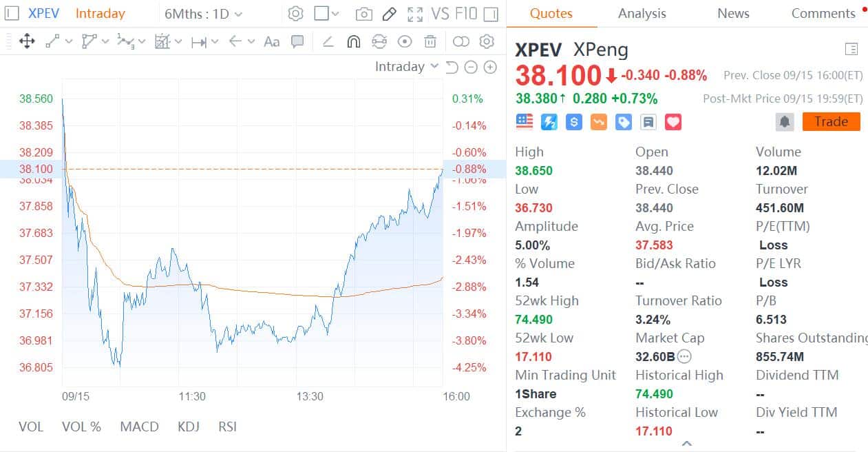The height and width of the screenshot is (452, 868).
Task: Expand the Intraday chart selector
Action: click(406, 66)
